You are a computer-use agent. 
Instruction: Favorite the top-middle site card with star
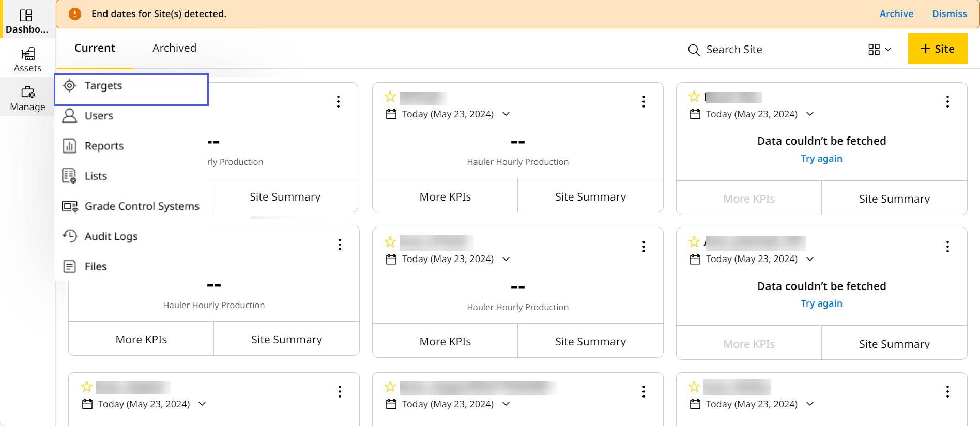point(390,97)
